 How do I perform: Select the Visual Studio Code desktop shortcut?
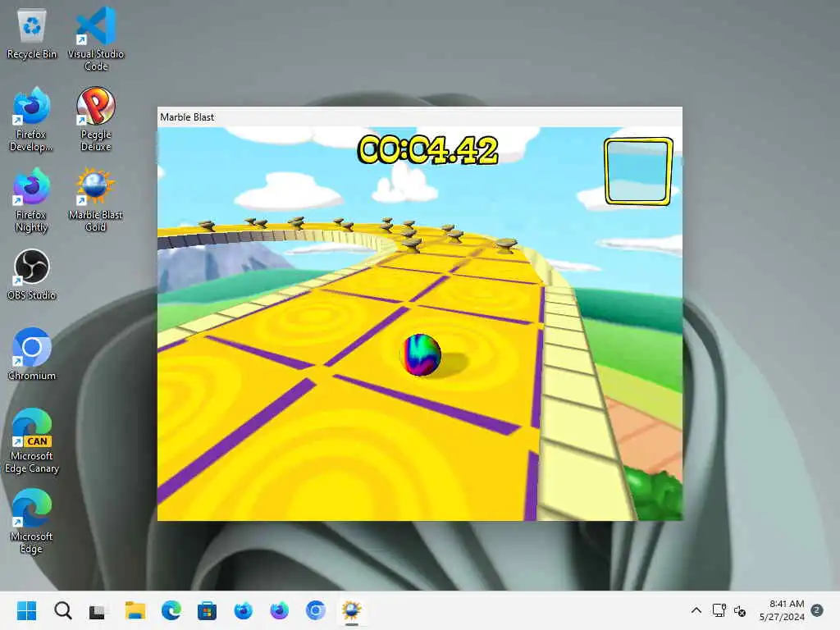click(96, 39)
